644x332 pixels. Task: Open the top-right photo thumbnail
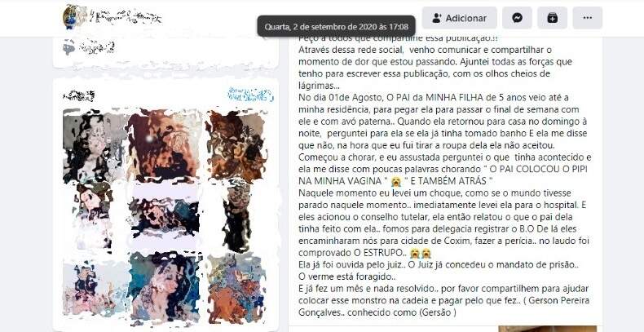pyautogui.click(x=236, y=146)
